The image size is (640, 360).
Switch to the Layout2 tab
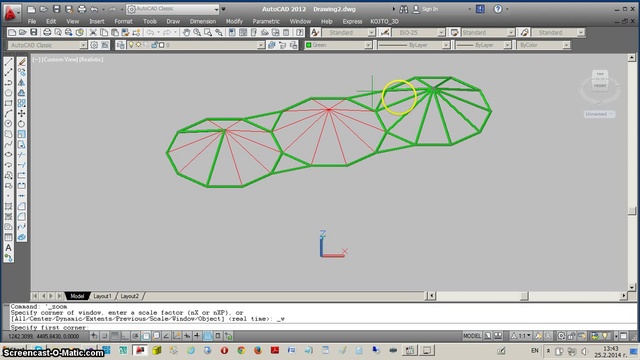point(130,296)
